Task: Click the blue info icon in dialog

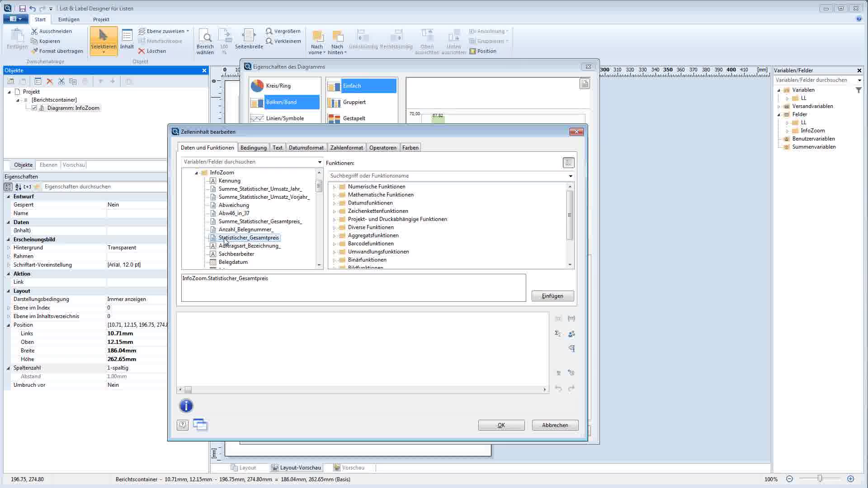Action: click(186, 406)
